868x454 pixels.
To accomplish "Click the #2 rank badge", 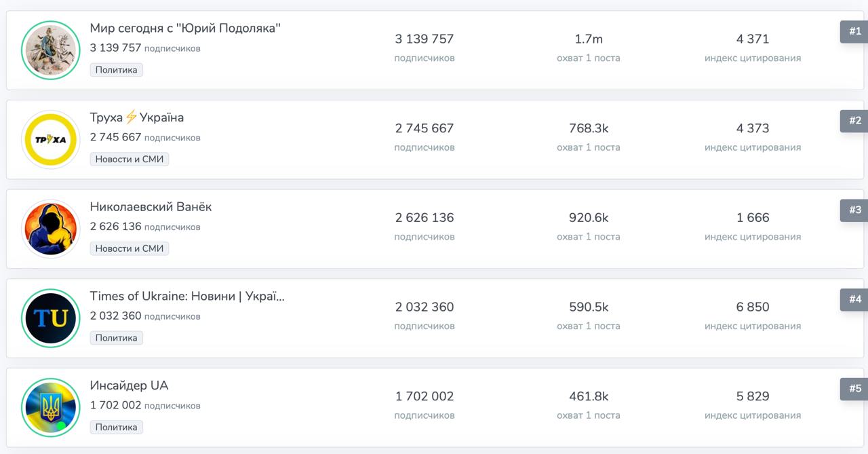I will tap(854, 121).
